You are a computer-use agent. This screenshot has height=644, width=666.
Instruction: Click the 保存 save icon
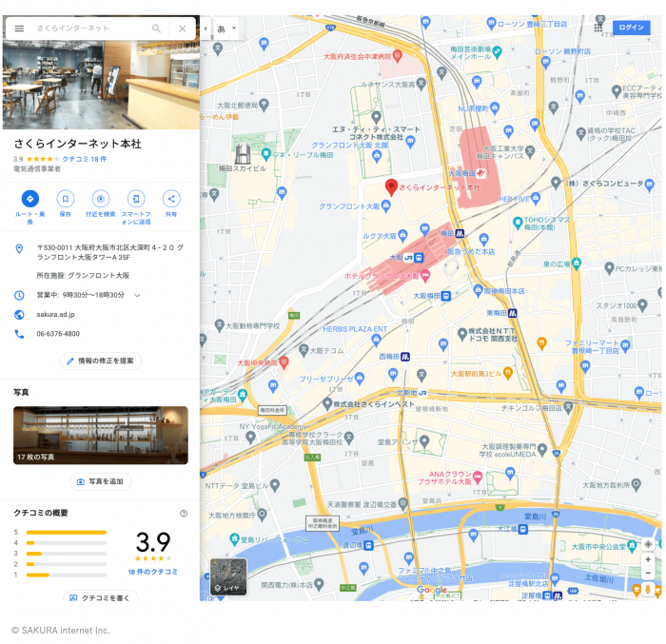tap(66, 199)
